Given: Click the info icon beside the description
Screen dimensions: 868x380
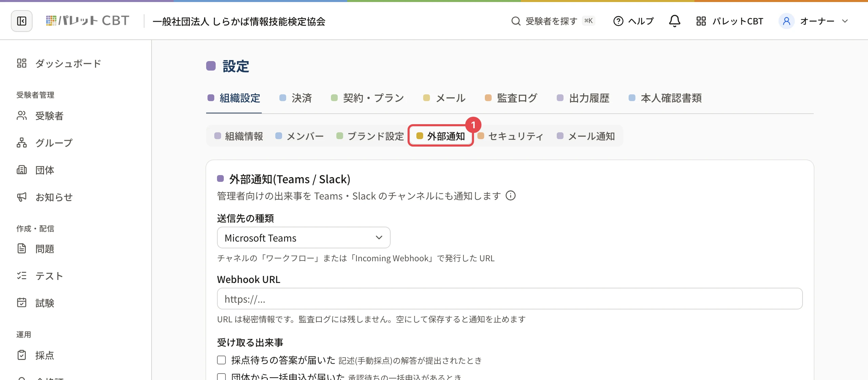Looking at the screenshot, I should (511, 195).
